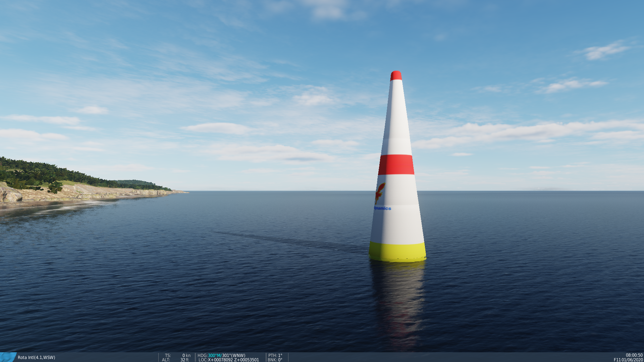The width and height of the screenshot is (644, 362).
Task: Click the TS speed readout
Action: click(x=177, y=355)
